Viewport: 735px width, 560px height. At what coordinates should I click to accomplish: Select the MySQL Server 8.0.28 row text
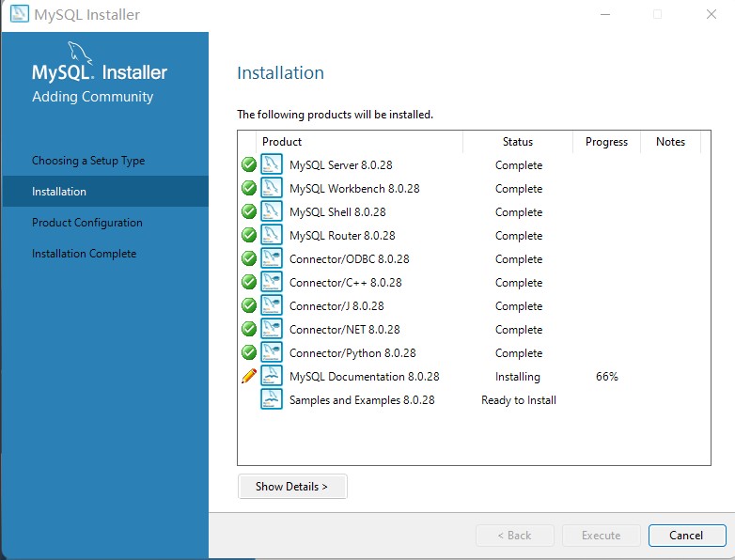pyautogui.click(x=341, y=165)
